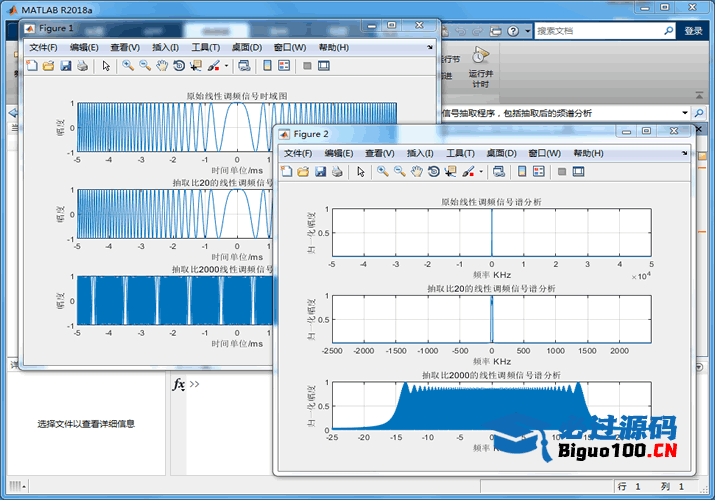Image resolution: width=715 pixels, height=500 pixels.
Task: Click Link Plot icon in Figure 1 toolbar
Action: [x=244, y=66]
